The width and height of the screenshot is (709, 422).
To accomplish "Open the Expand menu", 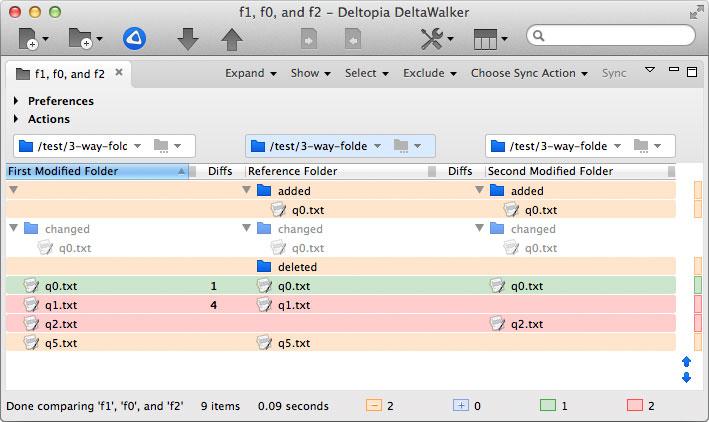I will click(251, 73).
